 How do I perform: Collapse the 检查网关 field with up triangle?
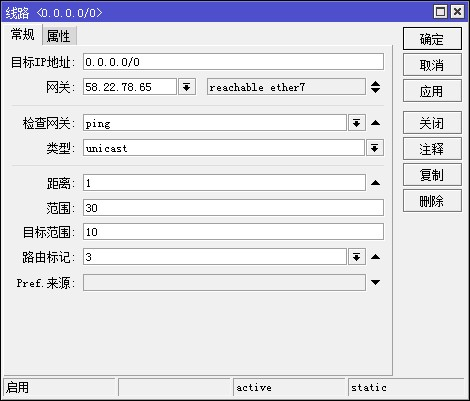click(375, 123)
